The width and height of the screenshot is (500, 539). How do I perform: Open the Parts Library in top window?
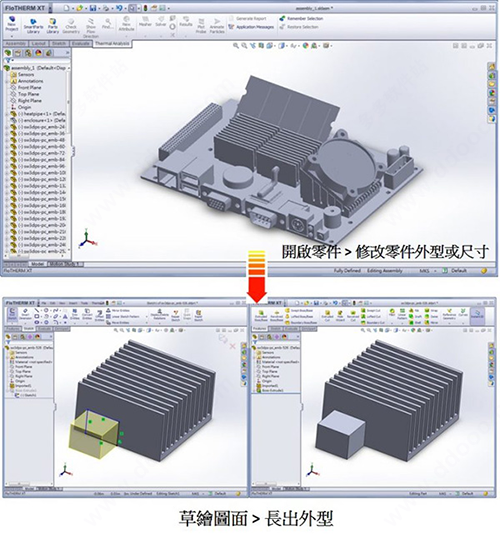click(53, 26)
